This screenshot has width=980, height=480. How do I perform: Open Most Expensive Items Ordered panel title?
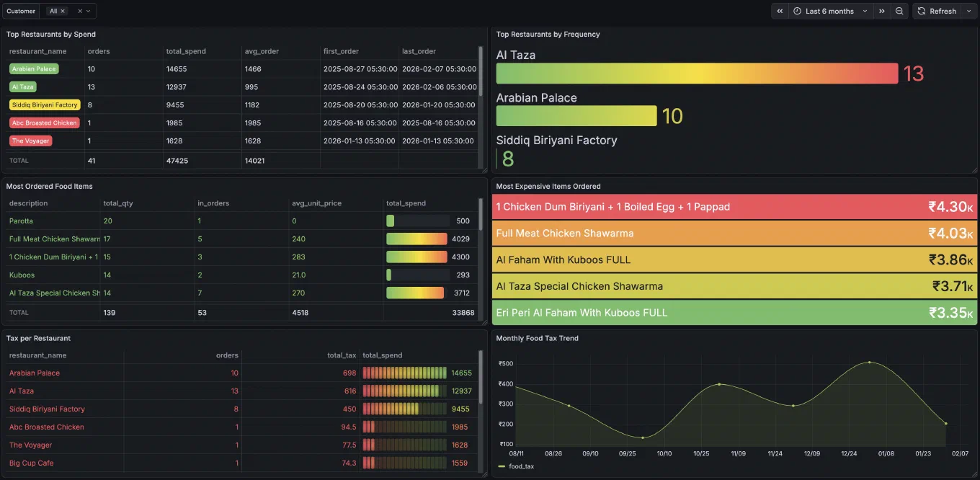pos(548,186)
